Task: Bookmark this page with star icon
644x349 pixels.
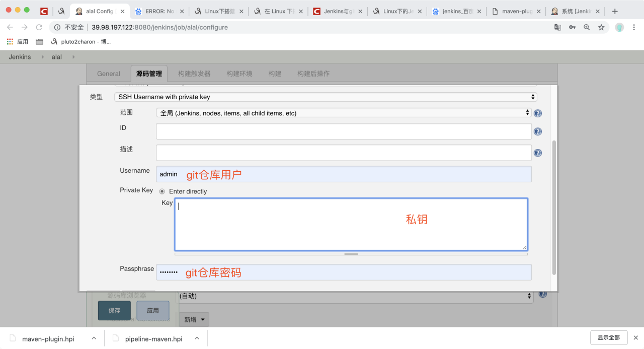Action: point(601,27)
